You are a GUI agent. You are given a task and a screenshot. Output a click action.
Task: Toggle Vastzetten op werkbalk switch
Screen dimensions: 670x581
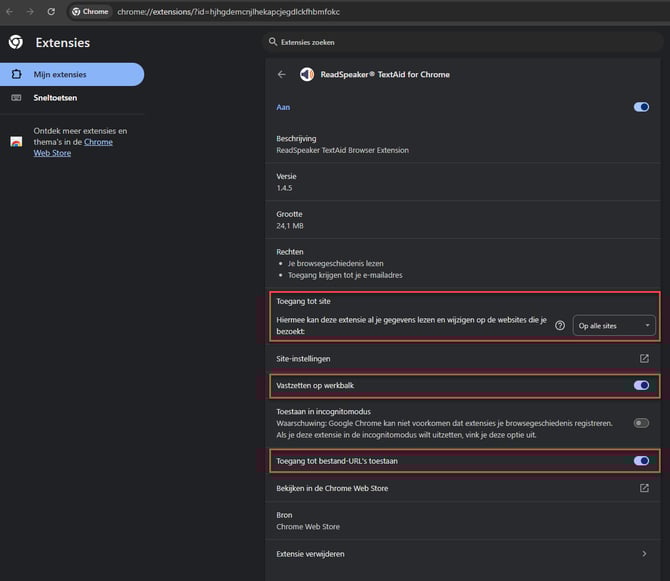click(x=641, y=385)
